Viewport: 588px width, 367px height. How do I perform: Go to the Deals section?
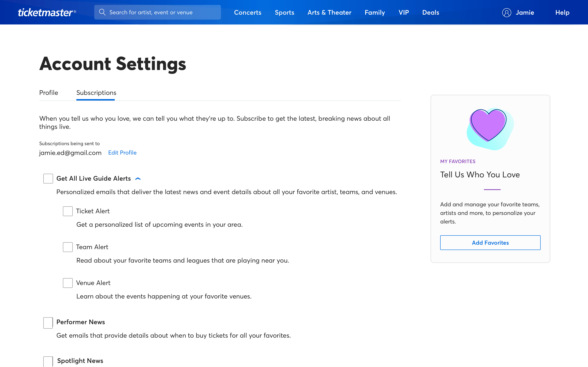click(431, 13)
